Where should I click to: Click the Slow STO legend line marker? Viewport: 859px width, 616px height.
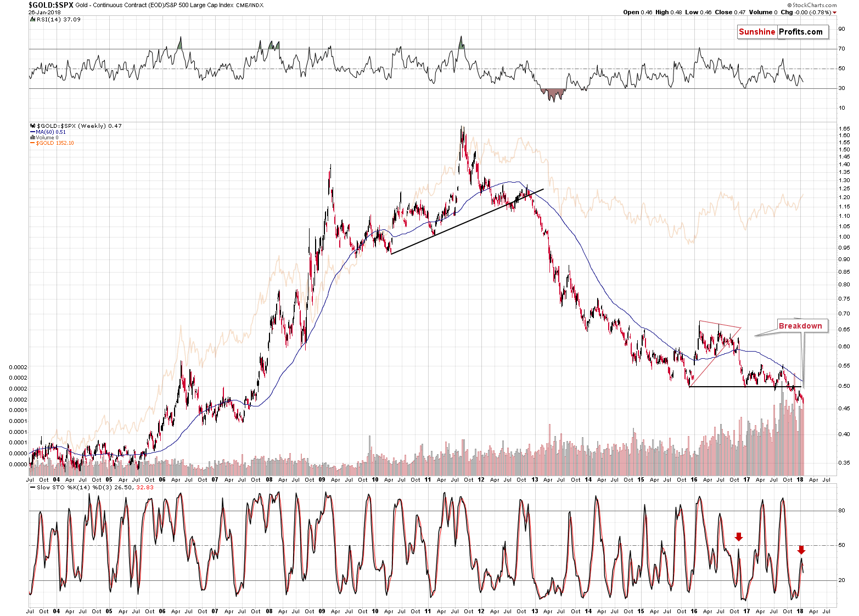coord(32,487)
